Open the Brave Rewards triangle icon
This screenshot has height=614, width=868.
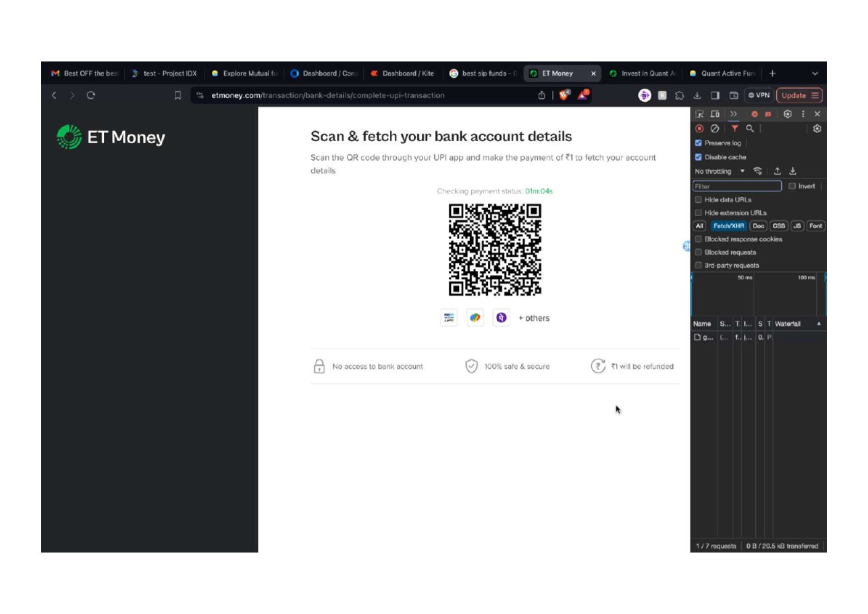[x=583, y=95]
